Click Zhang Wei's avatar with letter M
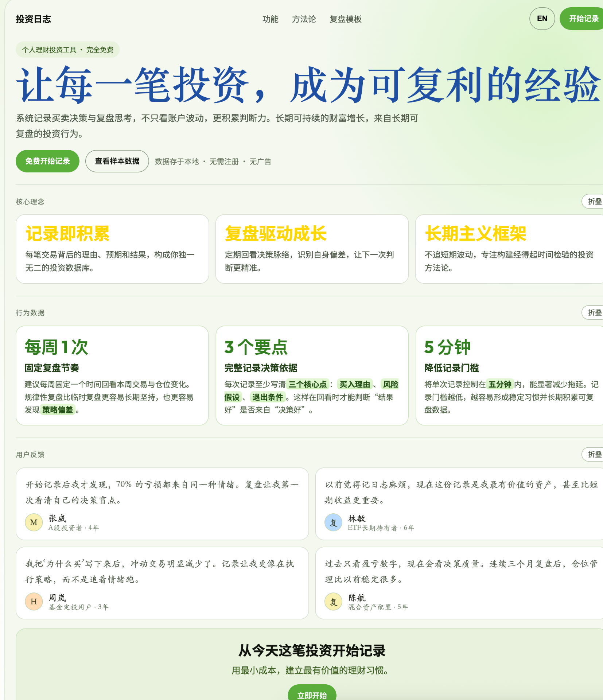This screenshot has height=700, width=603. point(34,522)
